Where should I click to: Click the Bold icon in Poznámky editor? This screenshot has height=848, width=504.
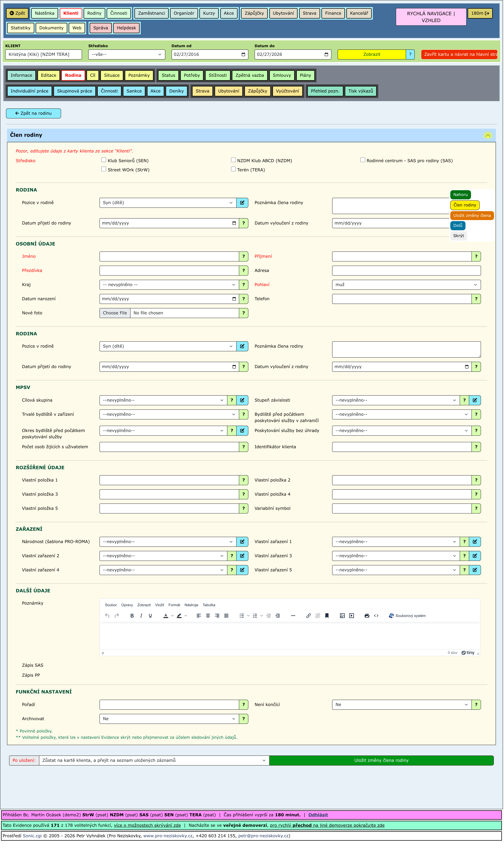[132, 616]
